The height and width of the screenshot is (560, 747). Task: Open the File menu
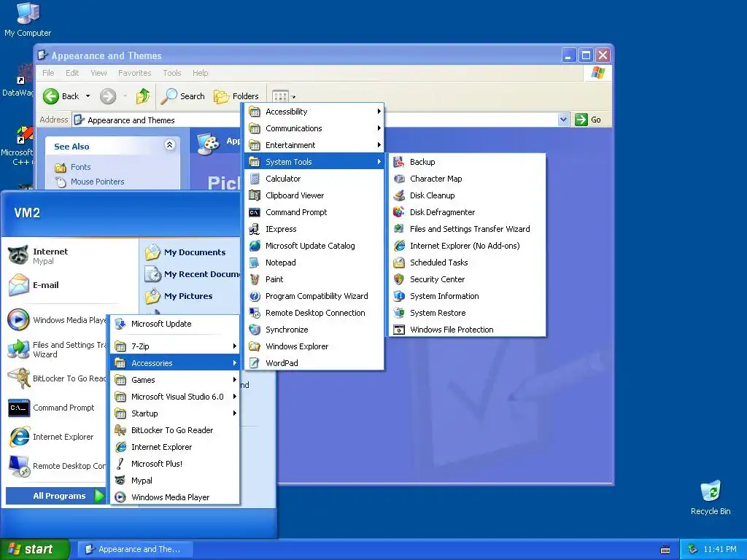point(48,73)
